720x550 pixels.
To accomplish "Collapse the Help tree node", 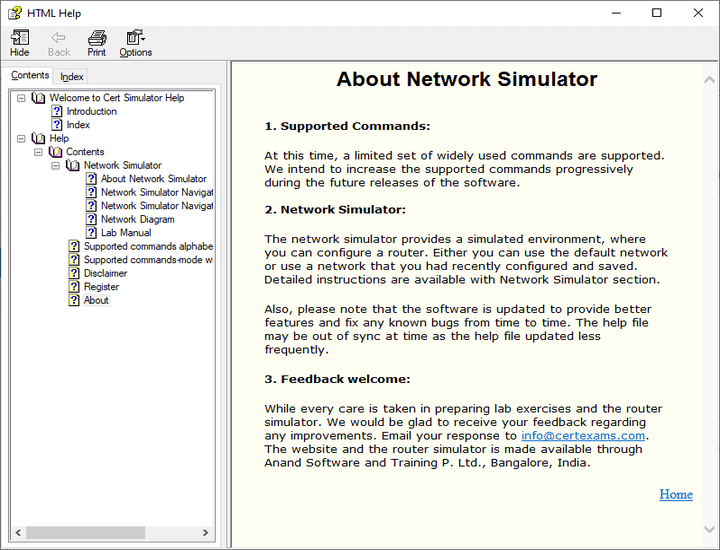I will 21,138.
